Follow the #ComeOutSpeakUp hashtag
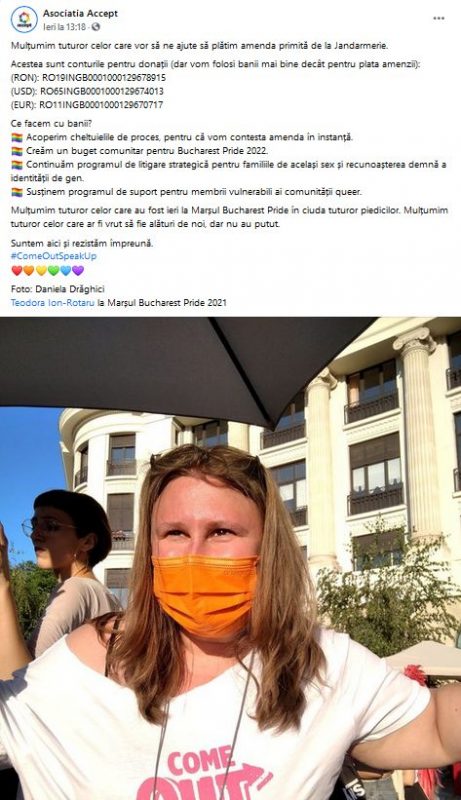Image resolution: width=461 pixels, height=800 pixels. point(54,256)
